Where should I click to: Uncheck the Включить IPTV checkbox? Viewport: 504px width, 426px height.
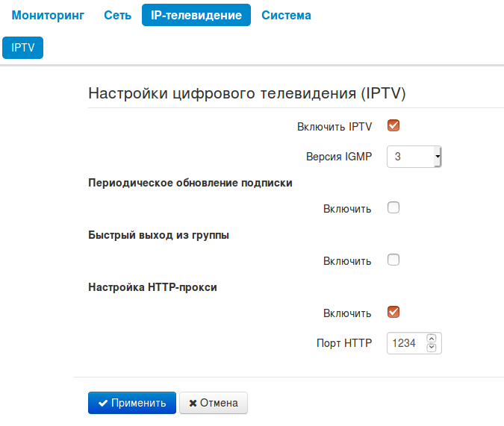coord(393,125)
